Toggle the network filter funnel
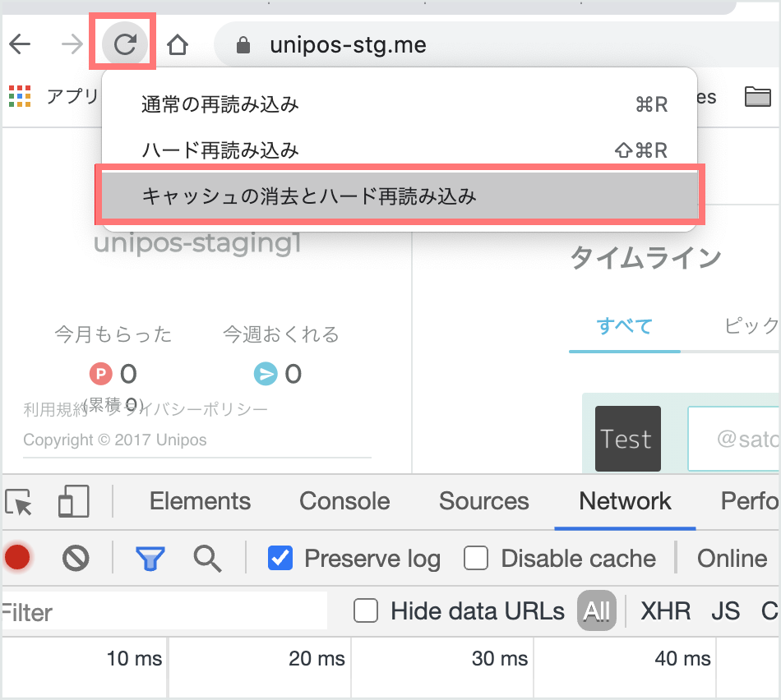Viewport: 781px width, 700px height. coord(150,558)
